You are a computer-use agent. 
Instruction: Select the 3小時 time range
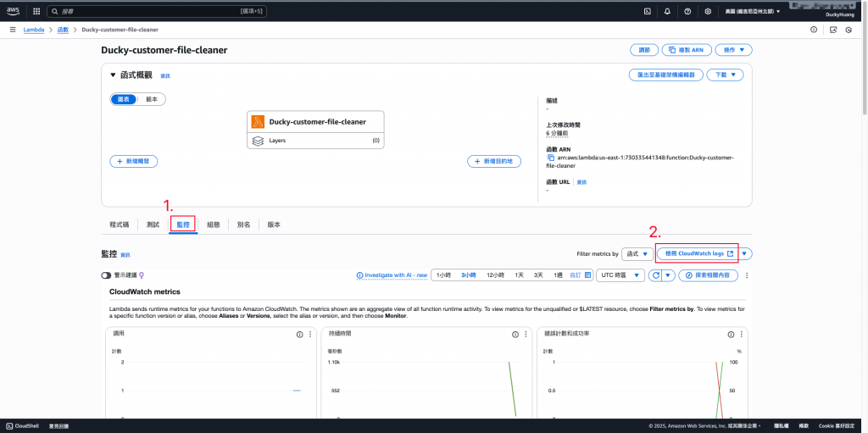click(468, 275)
